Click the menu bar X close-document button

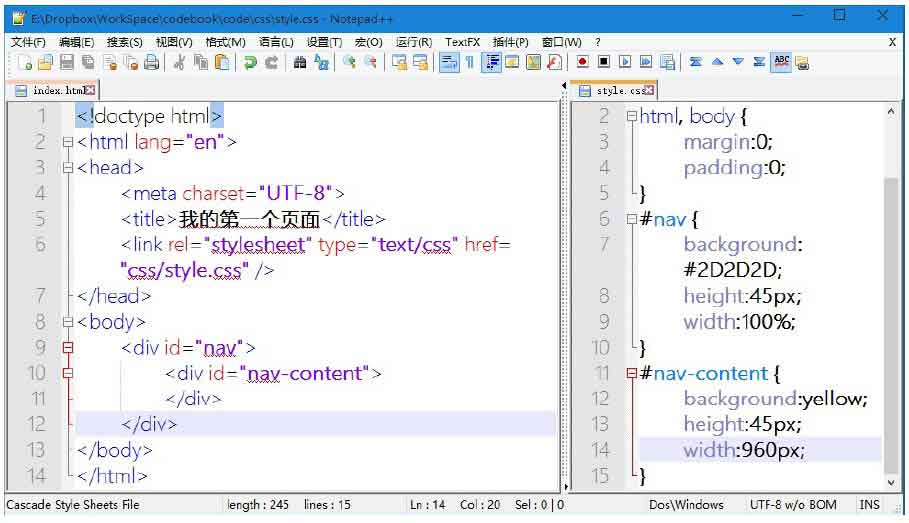click(892, 42)
